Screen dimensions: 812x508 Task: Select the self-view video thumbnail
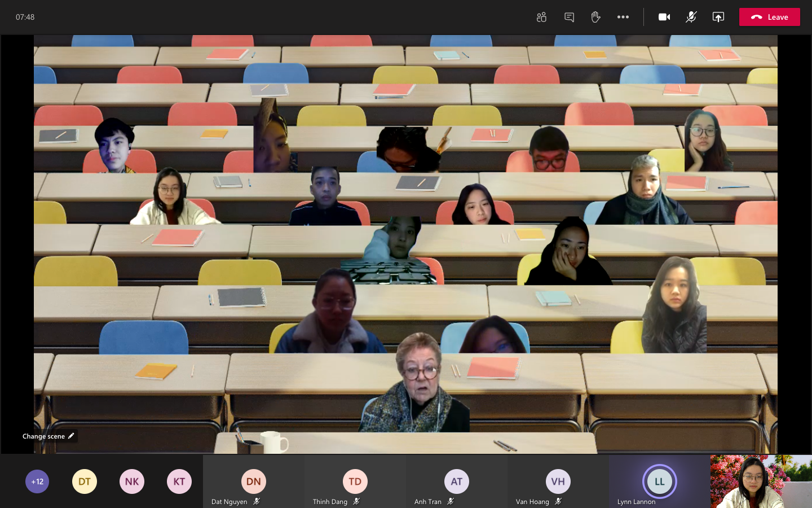pos(761,481)
